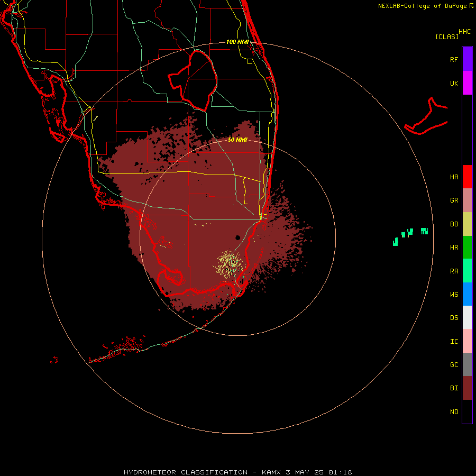476x476 pixels.
Task: Click the Hydrometeor Classification KAMX caption
Action: [237, 472]
